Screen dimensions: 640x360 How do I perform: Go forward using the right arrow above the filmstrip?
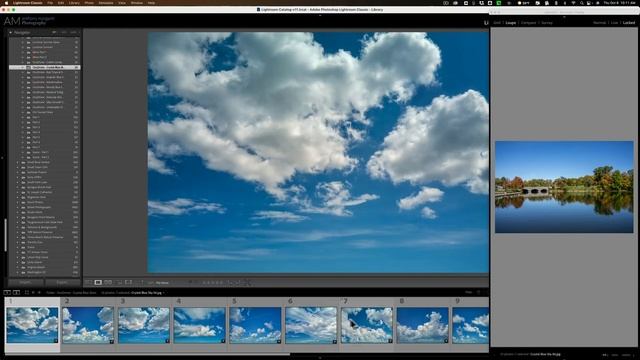39,293
